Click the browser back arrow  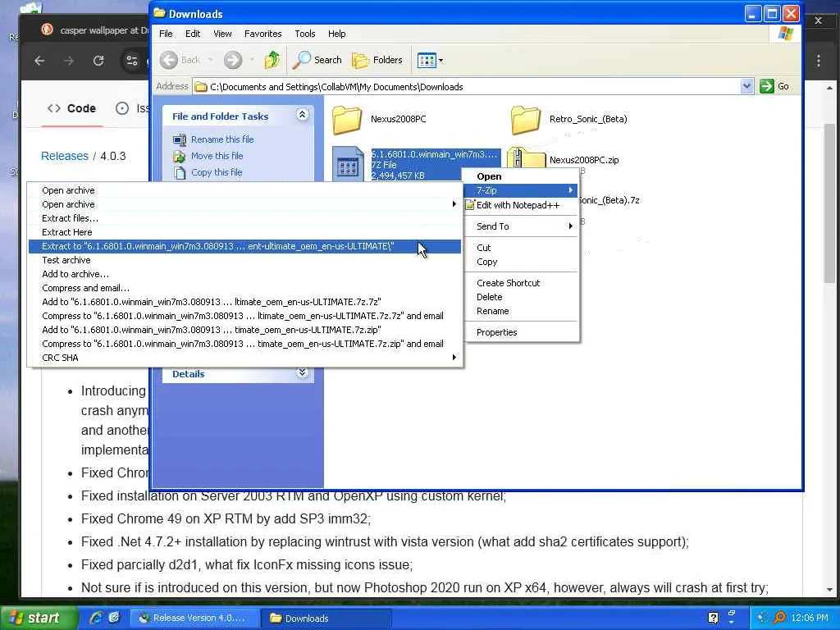39,61
